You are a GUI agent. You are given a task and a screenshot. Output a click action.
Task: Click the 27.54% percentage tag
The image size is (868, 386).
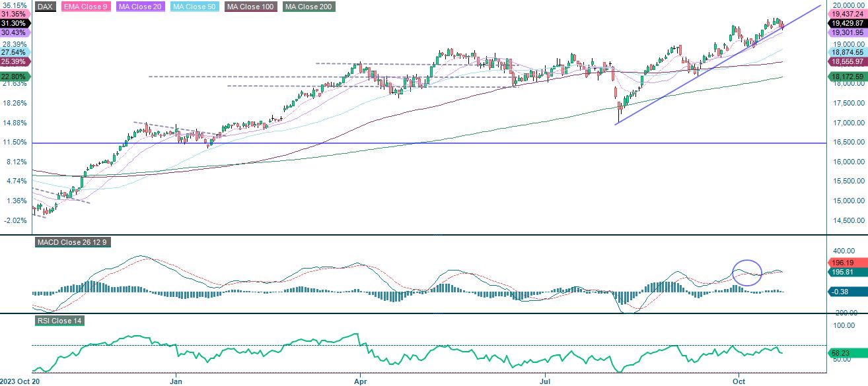pos(15,51)
